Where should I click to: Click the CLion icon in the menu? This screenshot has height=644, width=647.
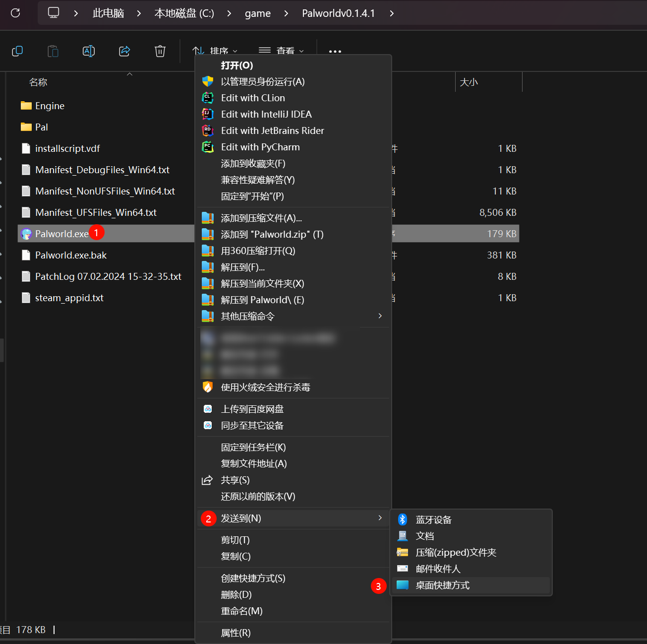[x=208, y=98]
